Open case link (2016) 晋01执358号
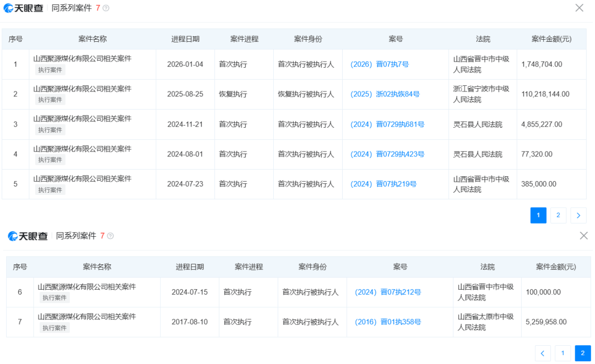Screen dimensions: 595x364 (x=388, y=322)
